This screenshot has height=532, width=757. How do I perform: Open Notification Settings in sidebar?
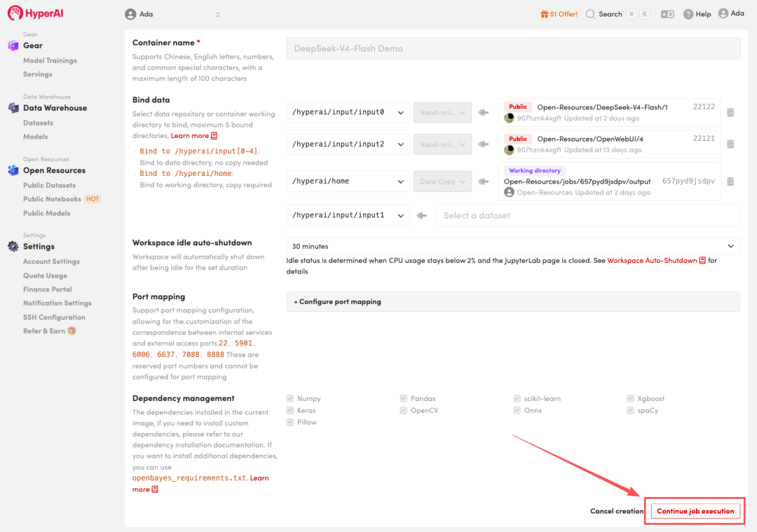pos(57,303)
